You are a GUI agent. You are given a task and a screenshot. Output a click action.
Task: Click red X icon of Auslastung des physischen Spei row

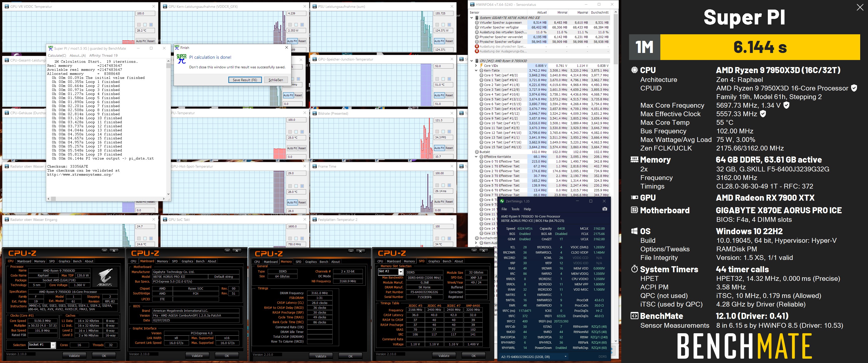pyautogui.click(x=477, y=46)
